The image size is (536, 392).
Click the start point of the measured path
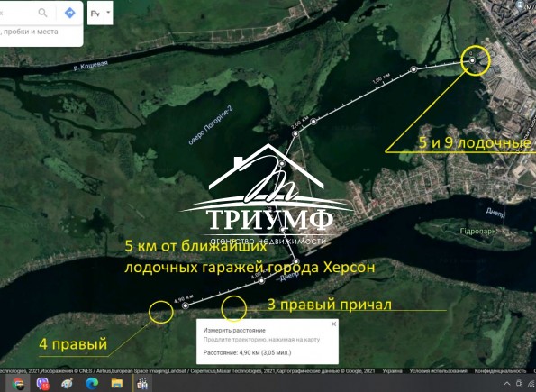(472, 60)
